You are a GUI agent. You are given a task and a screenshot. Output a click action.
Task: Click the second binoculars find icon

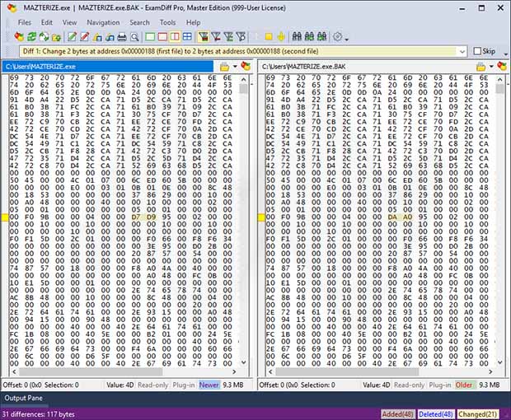(x=309, y=37)
